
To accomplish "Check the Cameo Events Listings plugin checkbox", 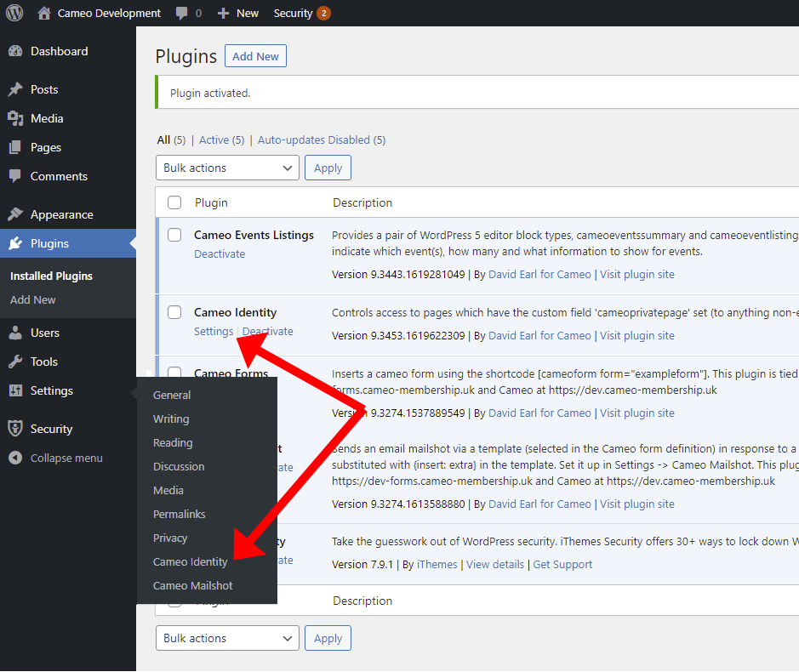I will pyautogui.click(x=174, y=235).
